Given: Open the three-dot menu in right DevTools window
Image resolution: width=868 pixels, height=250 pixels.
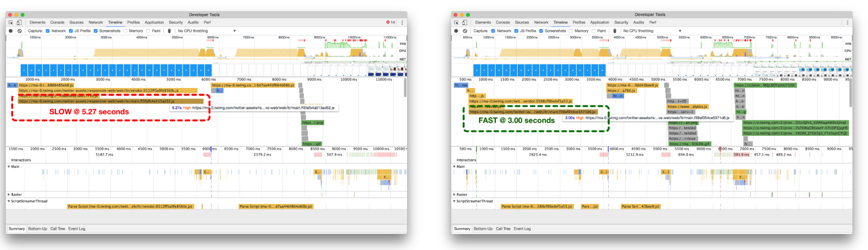Looking at the screenshot, I should coord(847,22).
